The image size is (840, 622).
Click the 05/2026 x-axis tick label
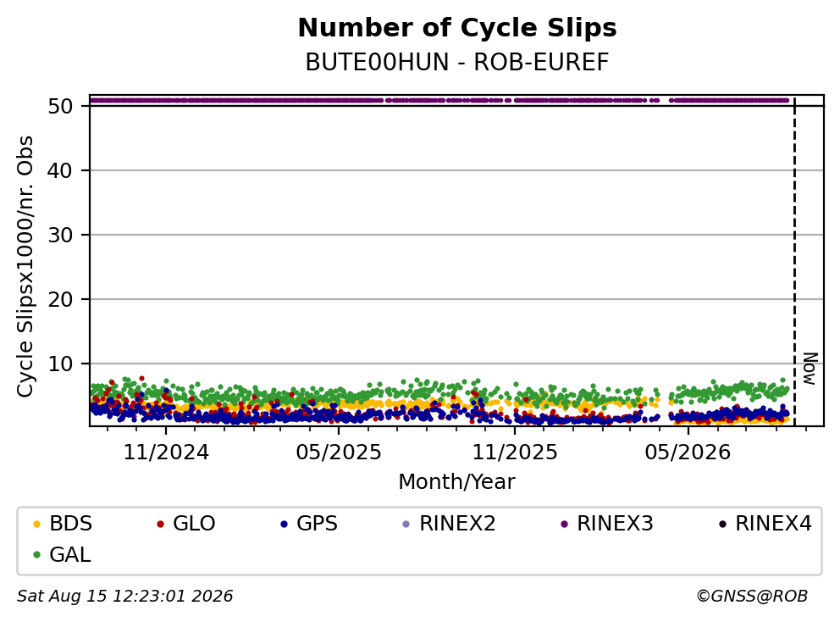point(688,453)
